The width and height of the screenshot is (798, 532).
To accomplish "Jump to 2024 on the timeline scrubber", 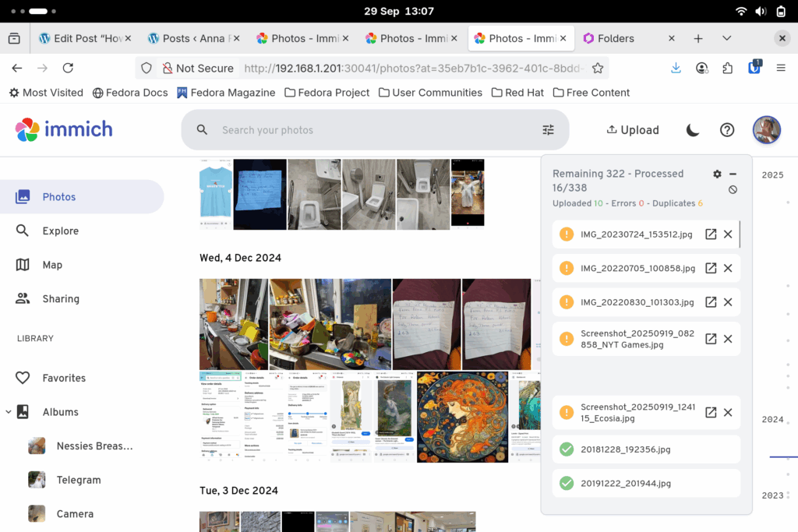I will click(772, 419).
